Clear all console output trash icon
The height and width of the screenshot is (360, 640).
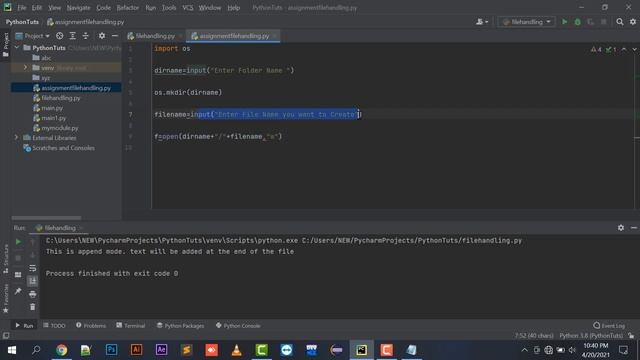[33, 307]
